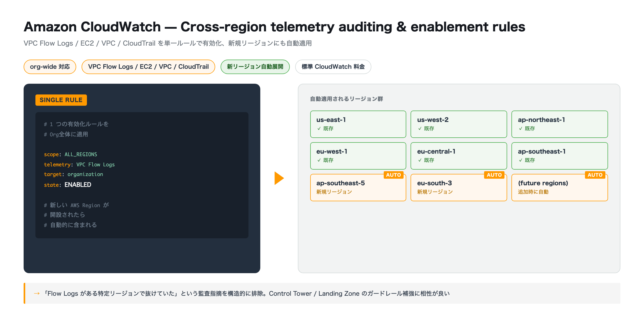Open the eu-central-1 region card
The image size is (644, 322).
[x=459, y=156]
